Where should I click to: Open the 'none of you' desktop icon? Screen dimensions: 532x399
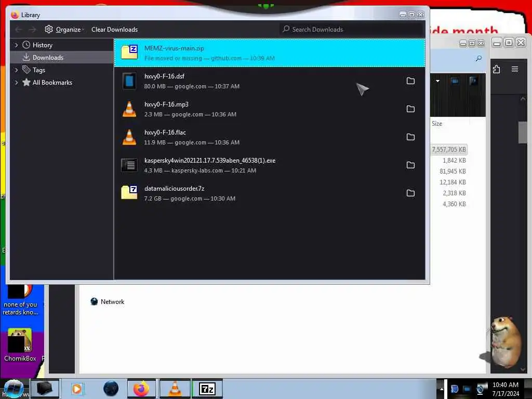(x=20, y=301)
